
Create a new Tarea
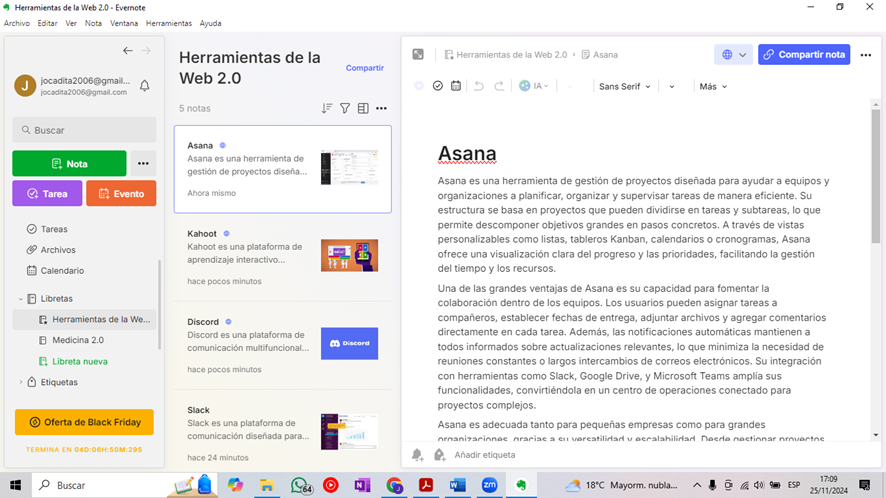click(47, 193)
